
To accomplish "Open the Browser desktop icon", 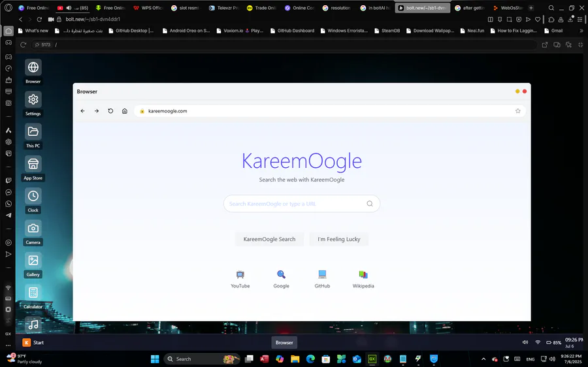I will coord(33,71).
